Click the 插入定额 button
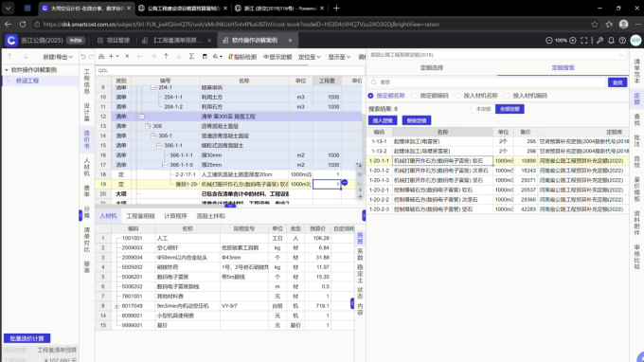644x362 pixels. [x=383, y=120]
